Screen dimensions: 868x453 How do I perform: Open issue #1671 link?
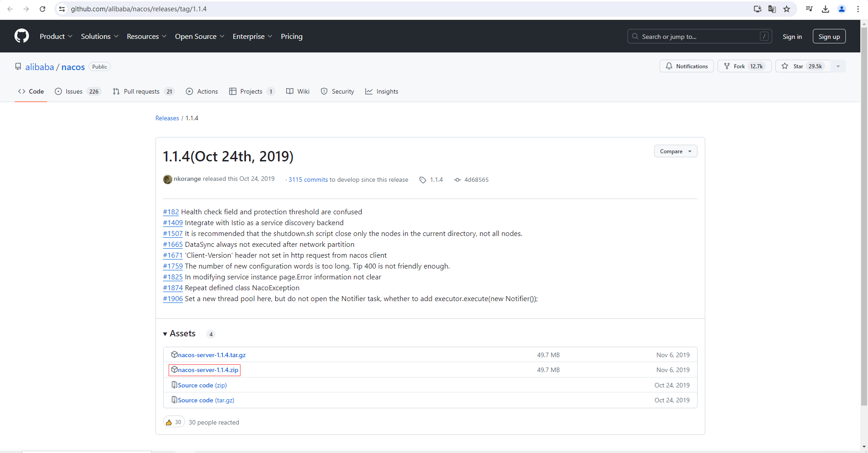173,255
